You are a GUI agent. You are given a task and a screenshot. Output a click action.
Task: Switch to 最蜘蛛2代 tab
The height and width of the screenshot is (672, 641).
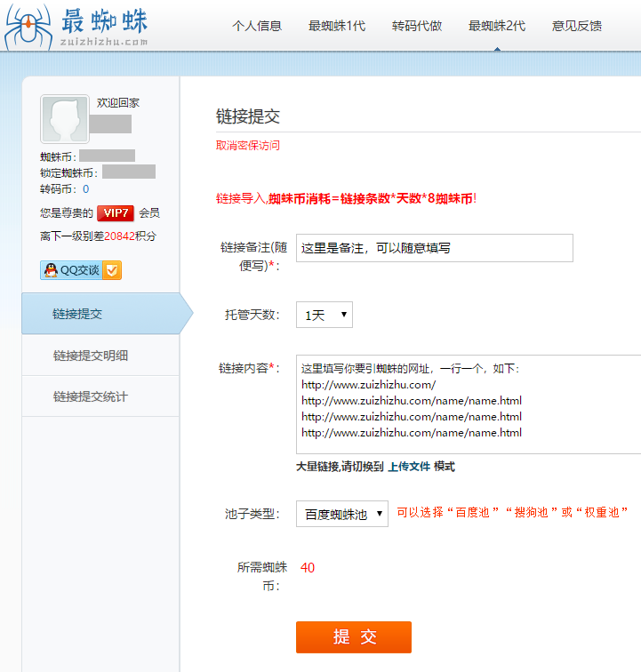[x=497, y=26]
